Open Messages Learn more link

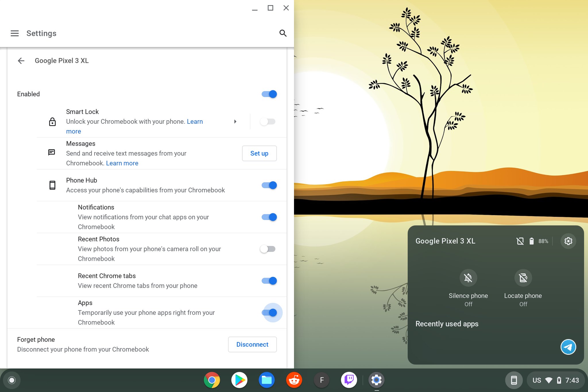[122, 163]
